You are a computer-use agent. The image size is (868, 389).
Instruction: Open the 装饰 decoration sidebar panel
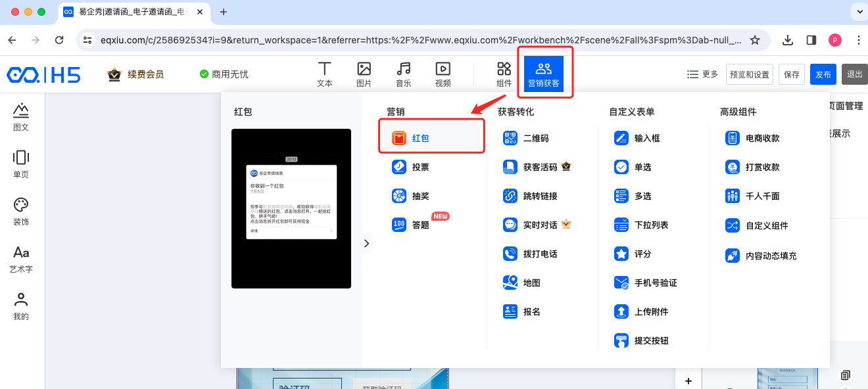pos(21,212)
